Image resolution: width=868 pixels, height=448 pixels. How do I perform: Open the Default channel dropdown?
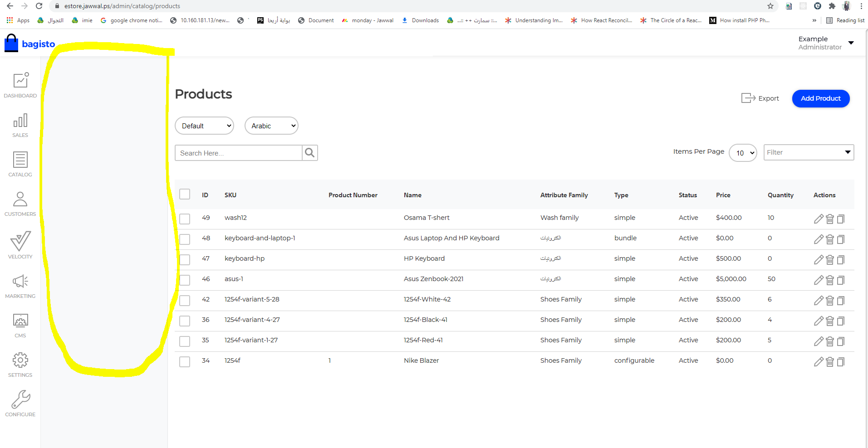click(204, 126)
